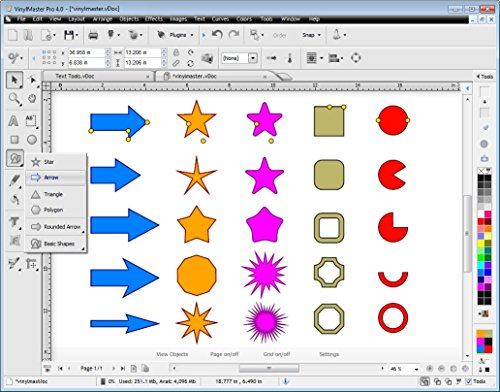
Task: Select the arrow Pointer tool
Action: (14, 80)
